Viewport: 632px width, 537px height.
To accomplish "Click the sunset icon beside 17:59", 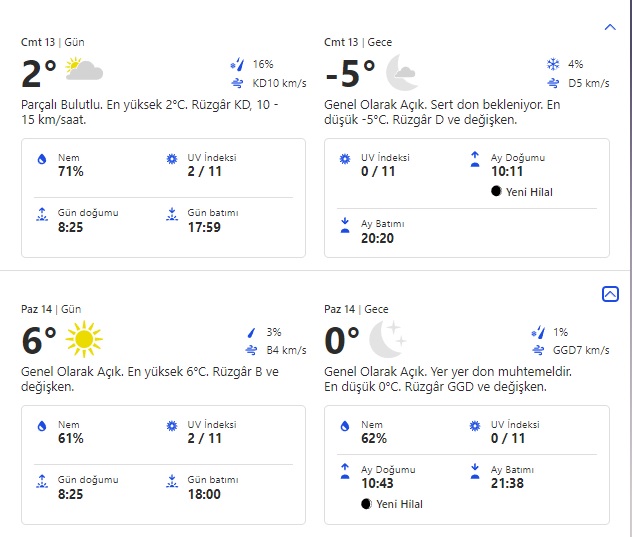I will coord(171,214).
